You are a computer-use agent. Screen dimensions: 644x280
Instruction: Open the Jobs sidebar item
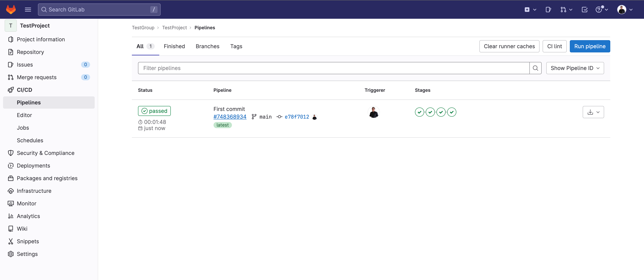23,128
